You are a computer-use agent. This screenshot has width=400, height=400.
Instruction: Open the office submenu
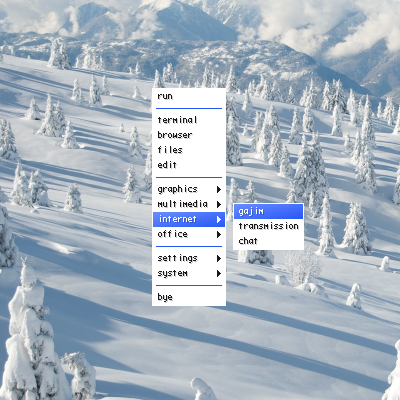(x=189, y=234)
